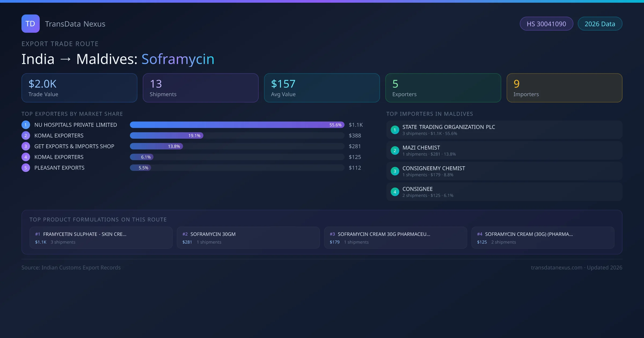Image resolution: width=644 pixels, height=338 pixels.
Task: Select the 5 Exporters stat card
Action: point(443,88)
